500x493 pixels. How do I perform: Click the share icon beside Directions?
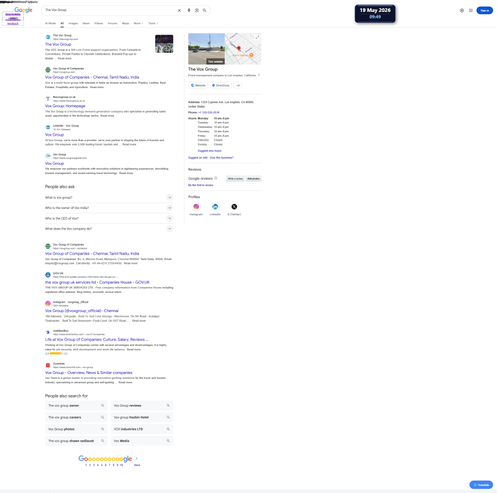[x=238, y=85]
